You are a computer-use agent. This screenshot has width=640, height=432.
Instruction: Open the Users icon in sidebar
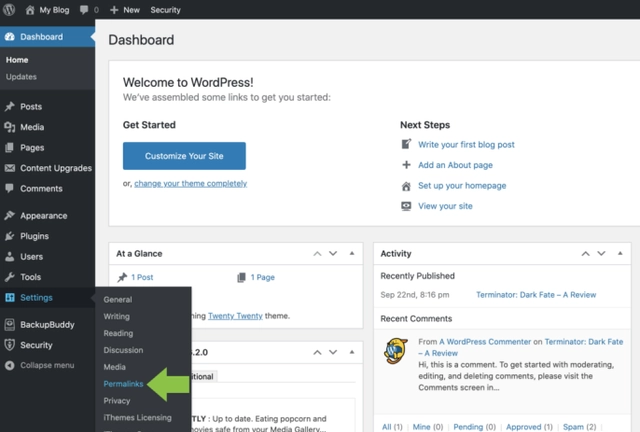10,257
